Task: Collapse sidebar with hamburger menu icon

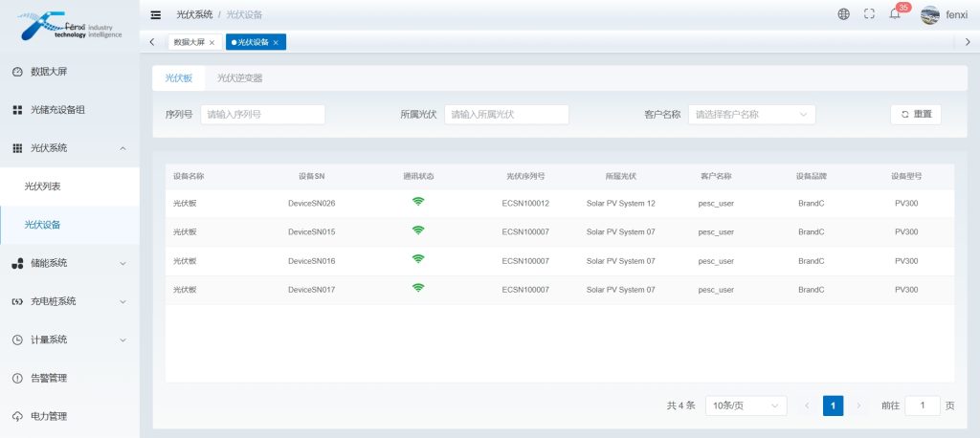Action: 156,14
